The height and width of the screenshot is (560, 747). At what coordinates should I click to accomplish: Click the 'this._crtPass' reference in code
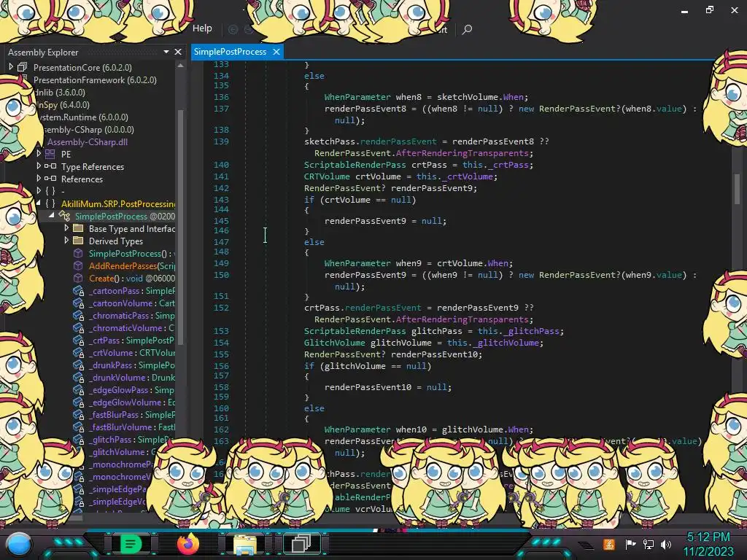(498, 165)
